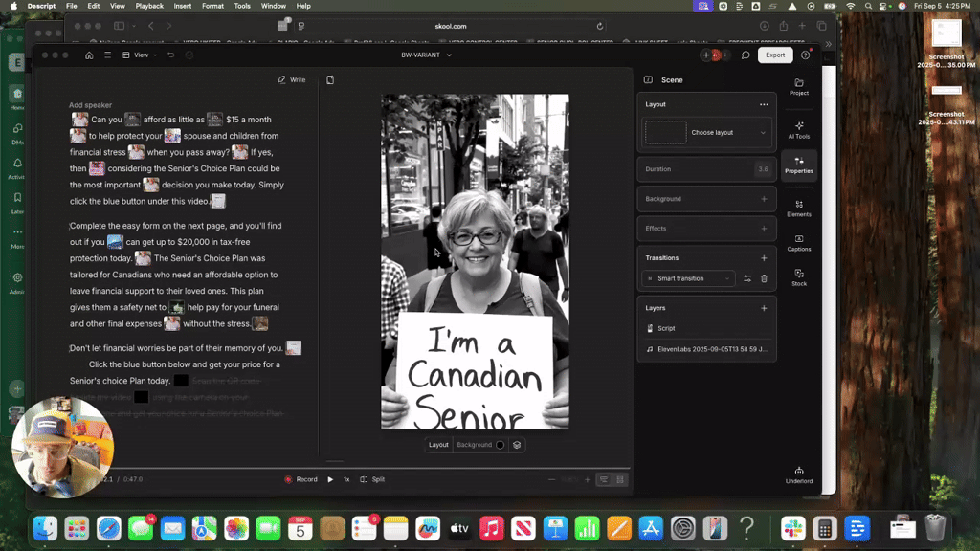980x551 pixels.
Task: Play the composition
Action: point(330,480)
